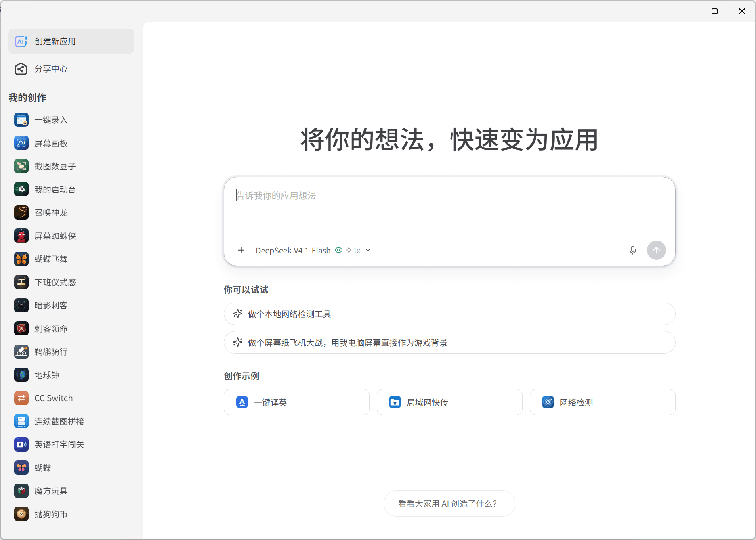Maximize the application window
Image resolution: width=756 pixels, height=540 pixels.
(714, 11)
